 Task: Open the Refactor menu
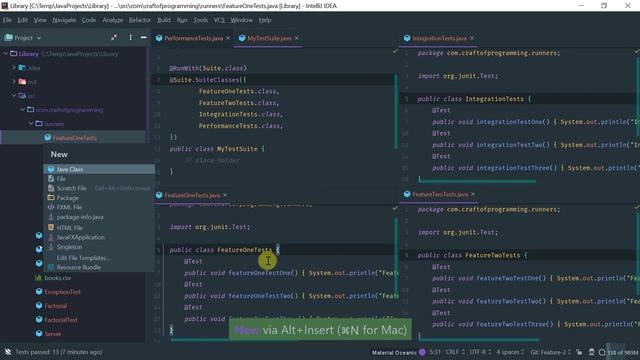[x=140, y=20]
